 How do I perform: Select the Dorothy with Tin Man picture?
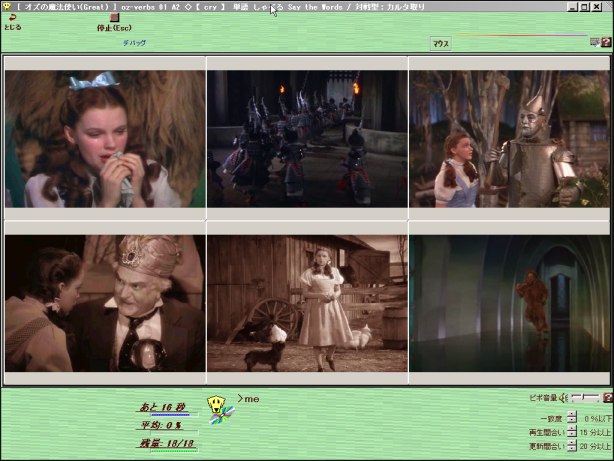point(509,138)
